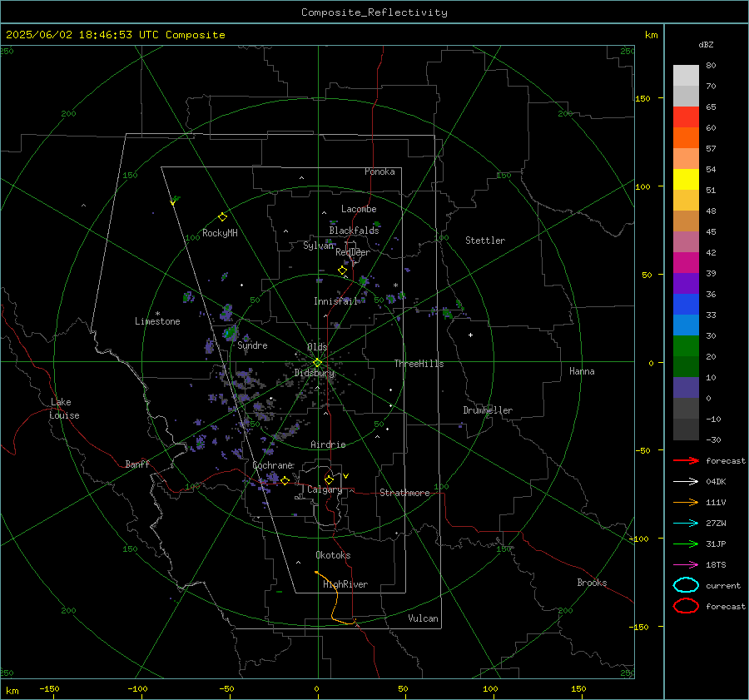Select the 31JP legend label

pyautogui.click(x=716, y=544)
